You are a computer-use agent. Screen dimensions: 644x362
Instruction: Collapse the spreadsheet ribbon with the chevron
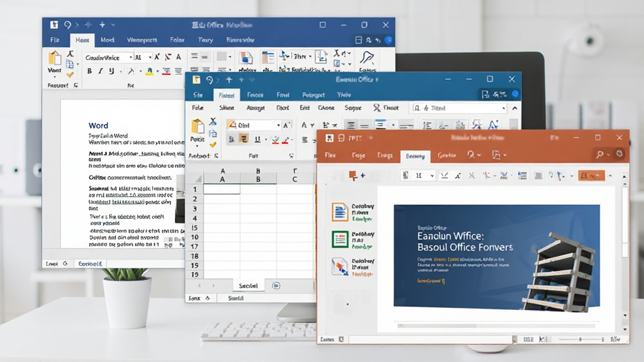coord(514,108)
